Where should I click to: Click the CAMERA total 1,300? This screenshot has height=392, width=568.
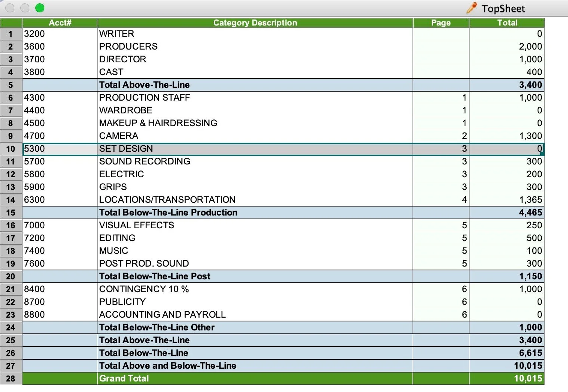point(507,136)
